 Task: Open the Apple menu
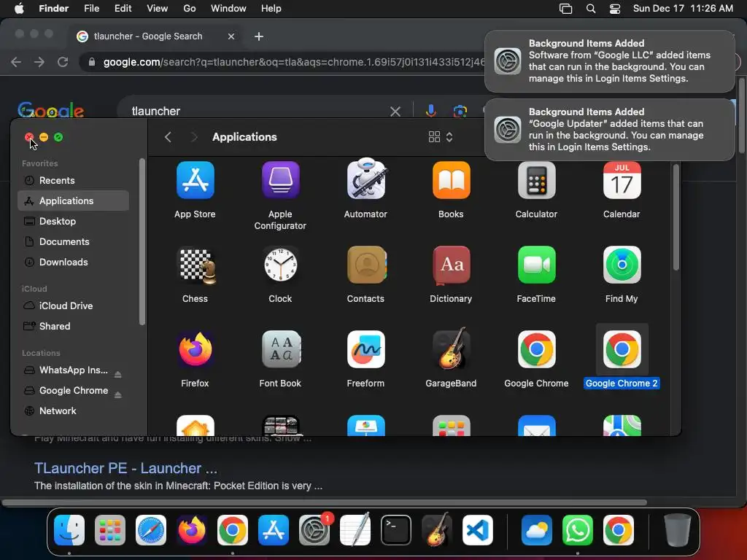pyautogui.click(x=19, y=9)
